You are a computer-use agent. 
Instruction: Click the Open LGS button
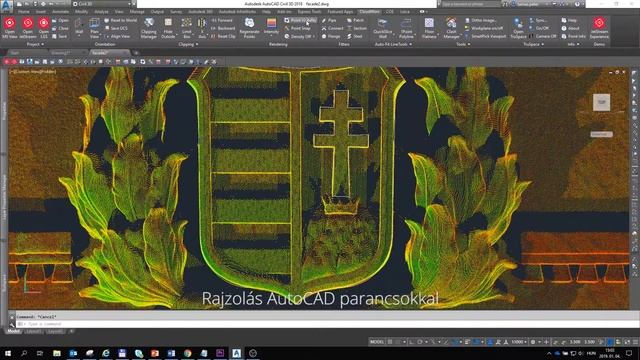pos(44,28)
